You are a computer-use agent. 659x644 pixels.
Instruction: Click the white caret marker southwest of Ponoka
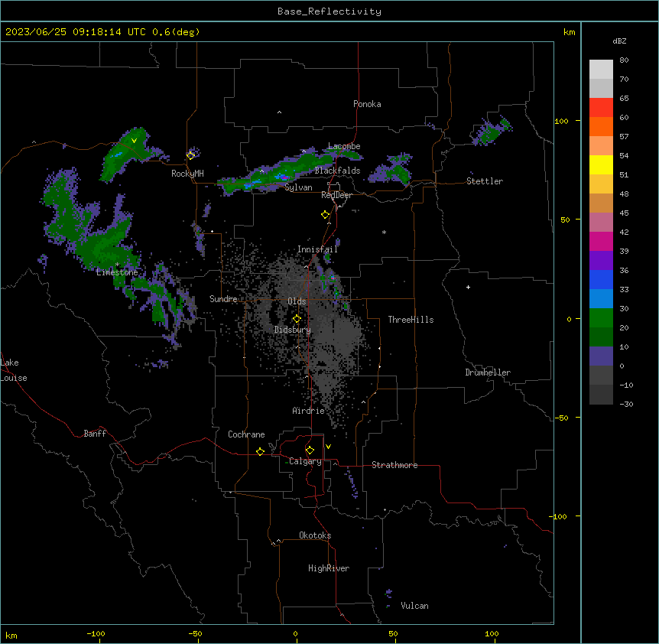tap(279, 112)
